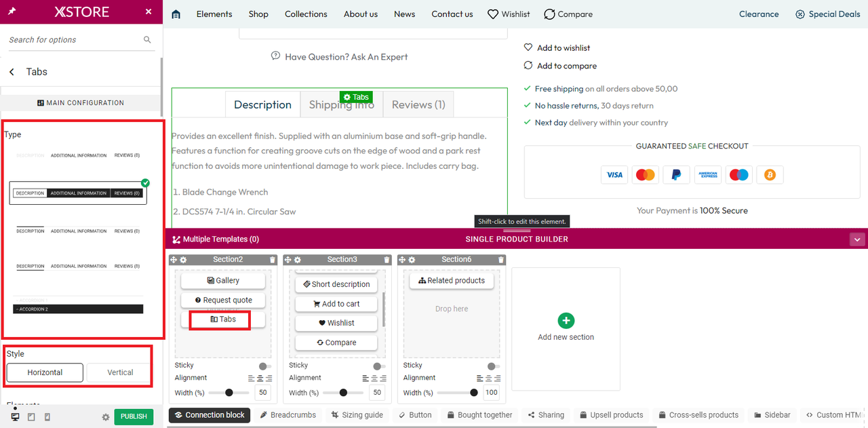Select the Breadcrumbs element chip
The width and height of the screenshot is (868, 428).
coord(288,415)
